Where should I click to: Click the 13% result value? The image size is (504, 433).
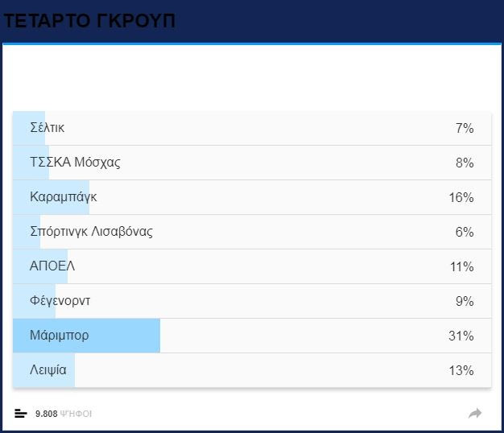(x=461, y=370)
